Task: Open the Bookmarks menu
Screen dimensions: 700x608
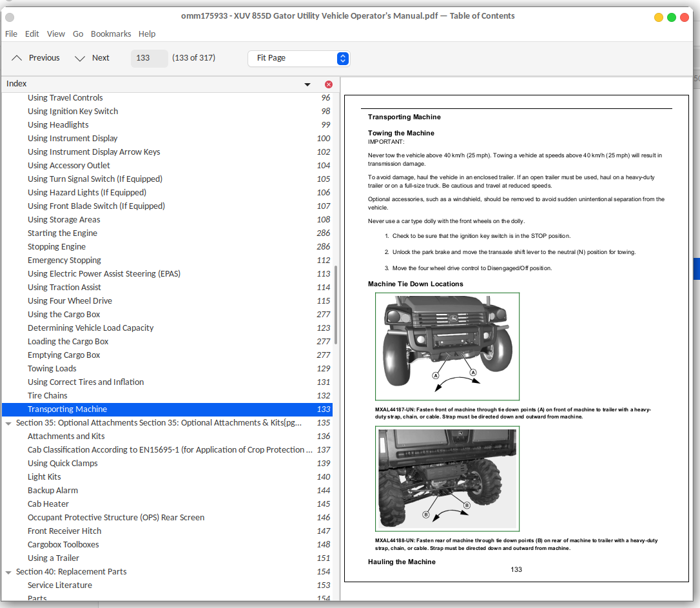Action: point(111,34)
